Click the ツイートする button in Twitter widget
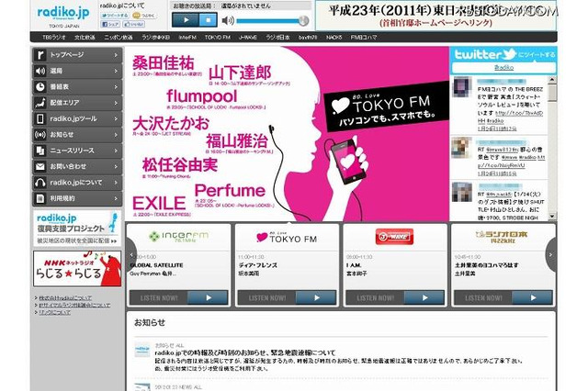This screenshot has height=391, width=588. pyautogui.click(x=537, y=55)
